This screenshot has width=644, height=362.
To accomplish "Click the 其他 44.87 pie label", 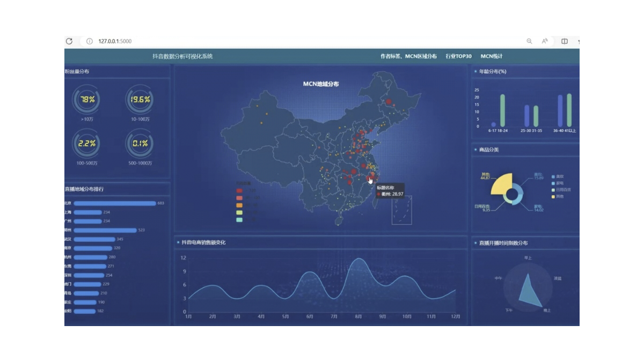I will click(x=485, y=176).
